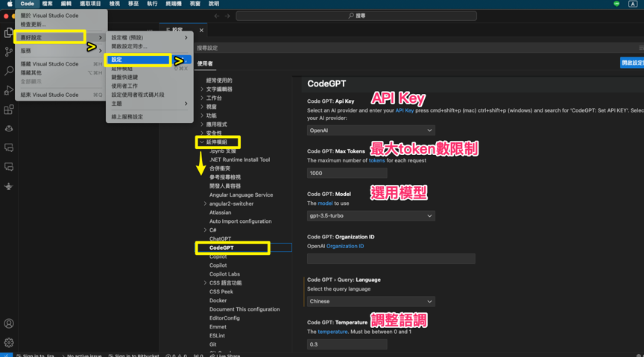Open the genie lamp extension view

coord(9,186)
